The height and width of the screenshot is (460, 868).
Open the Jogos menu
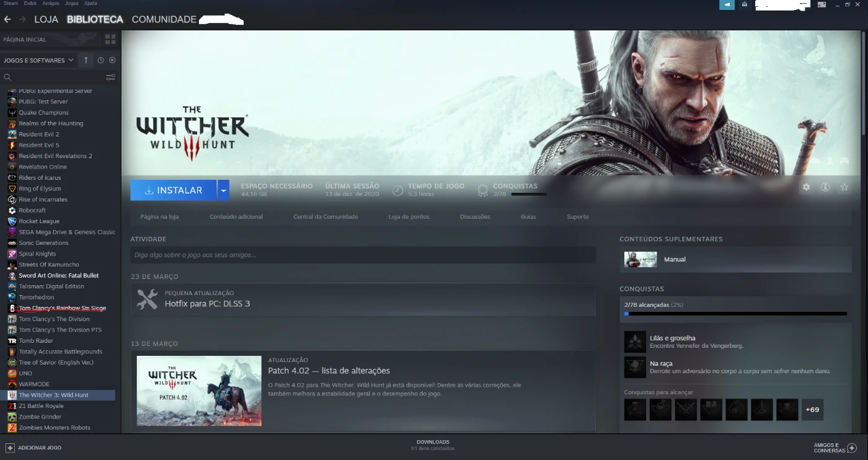pos(72,3)
